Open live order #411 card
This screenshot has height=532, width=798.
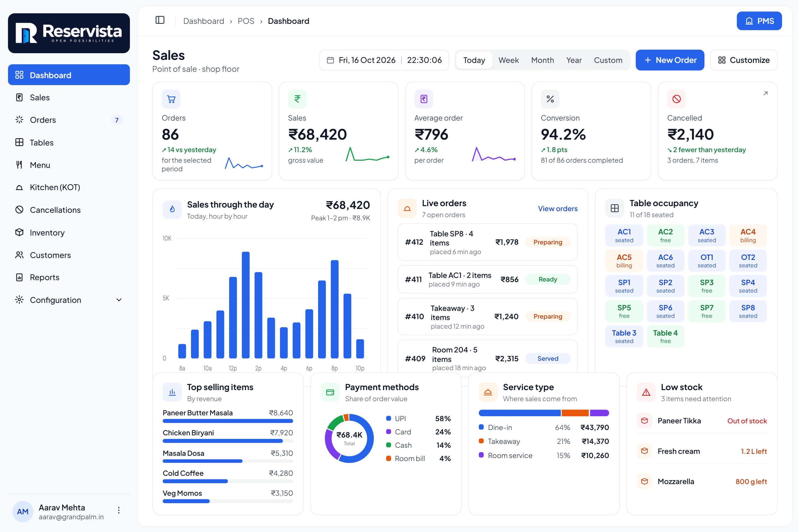click(487, 279)
